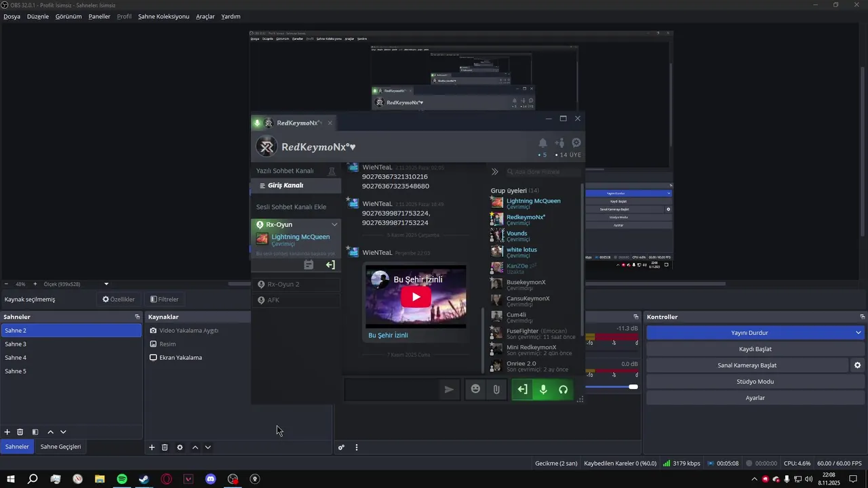
Task: Undock the Kontroller panel
Action: click(862, 317)
